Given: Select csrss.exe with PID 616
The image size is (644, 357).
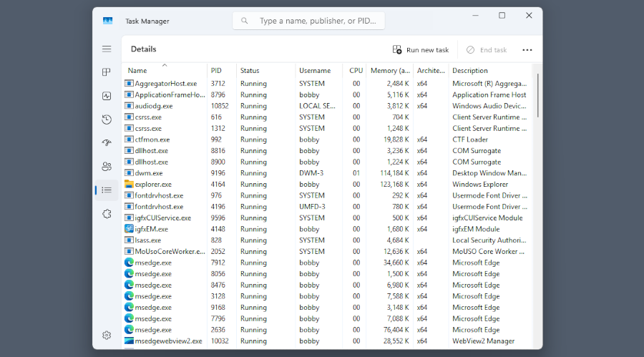Looking at the screenshot, I should [x=326, y=117].
